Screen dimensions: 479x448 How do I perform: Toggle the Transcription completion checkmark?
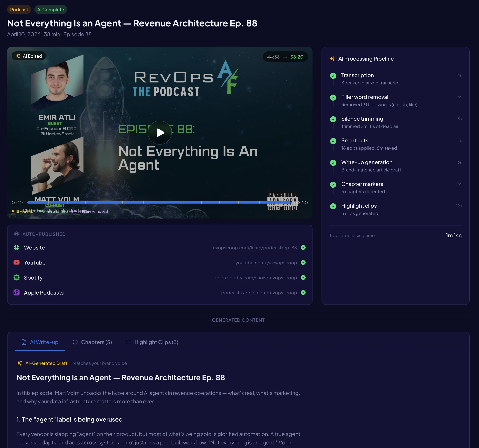tap(333, 76)
